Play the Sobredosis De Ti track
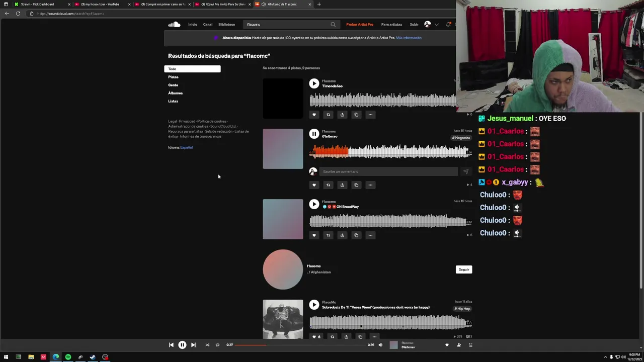Viewport: 644px width, 362px height. 314,305
